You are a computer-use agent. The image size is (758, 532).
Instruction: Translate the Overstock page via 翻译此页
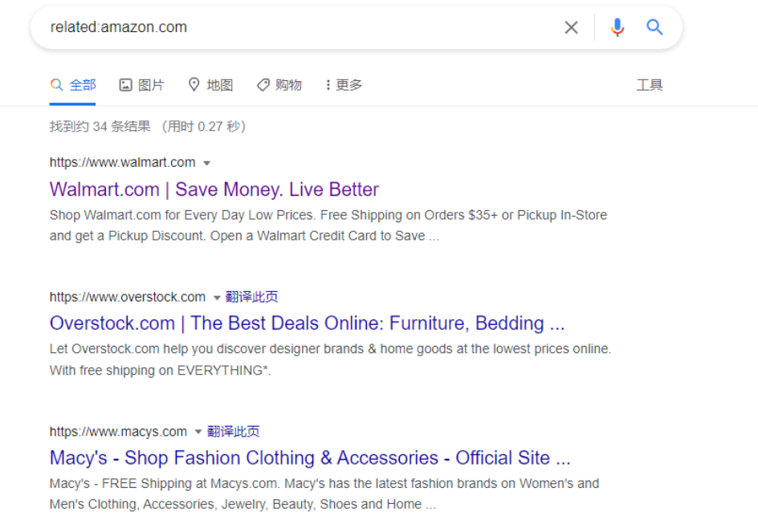click(x=253, y=297)
